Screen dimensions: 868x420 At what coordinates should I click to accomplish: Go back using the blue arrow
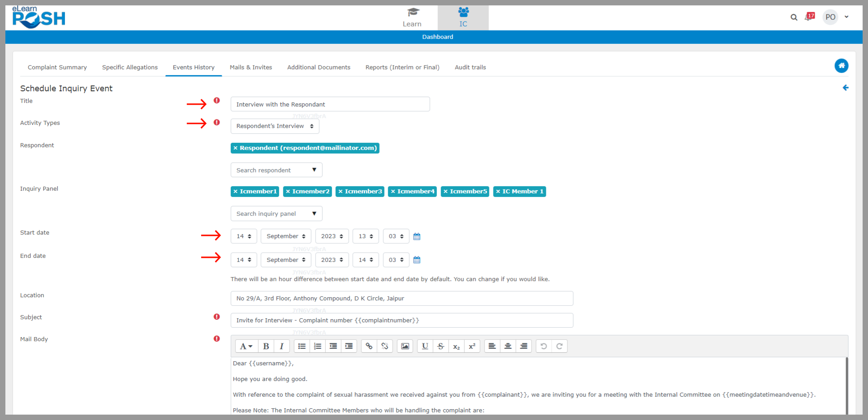coord(845,88)
